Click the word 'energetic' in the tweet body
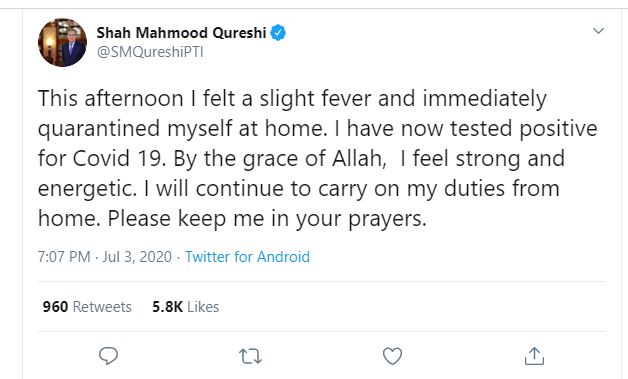The width and height of the screenshot is (628, 379). coord(85,189)
